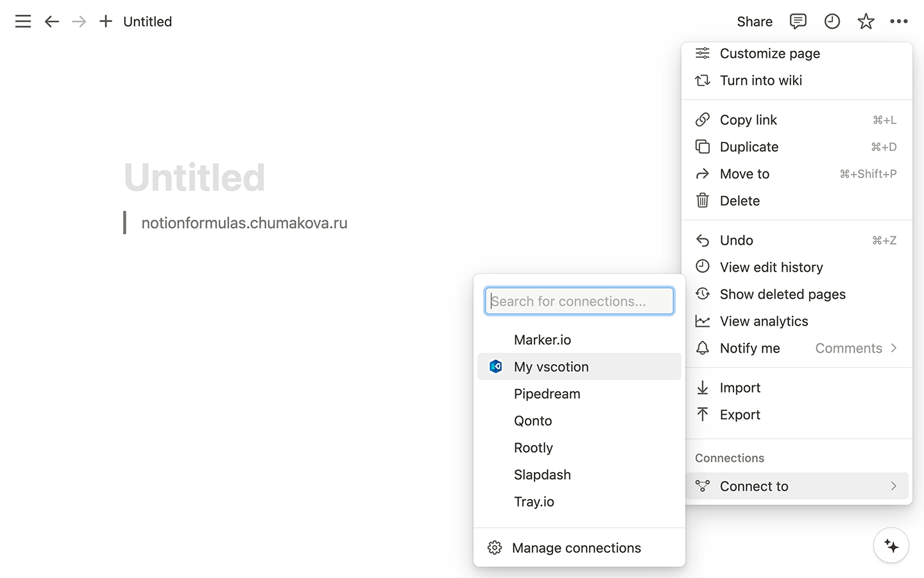Click the Import down-arrow icon

[x=703, y=388]
